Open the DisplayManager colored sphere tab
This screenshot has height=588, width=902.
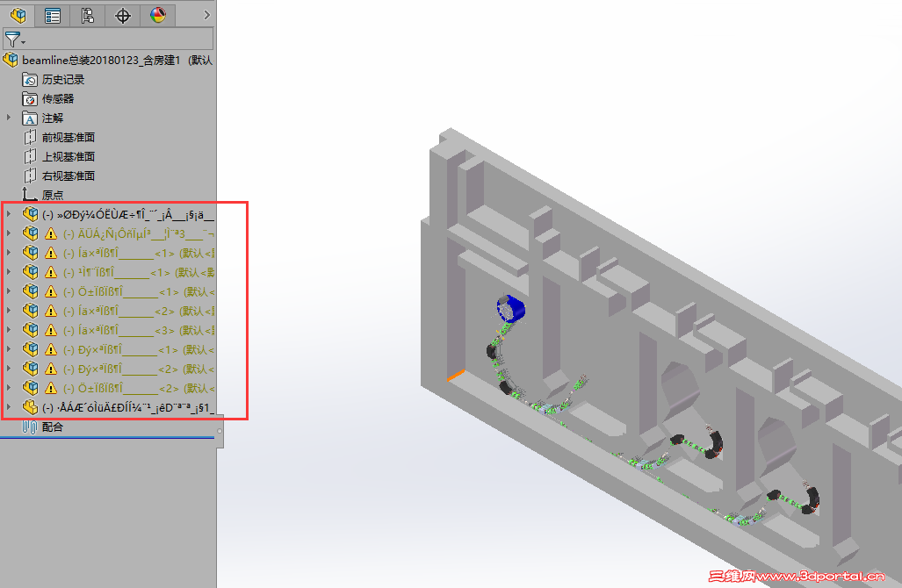click(157, 15)
